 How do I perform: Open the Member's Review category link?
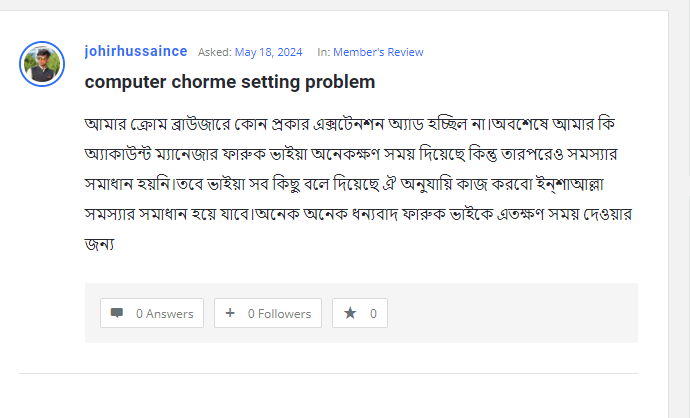tap(378, 52)
